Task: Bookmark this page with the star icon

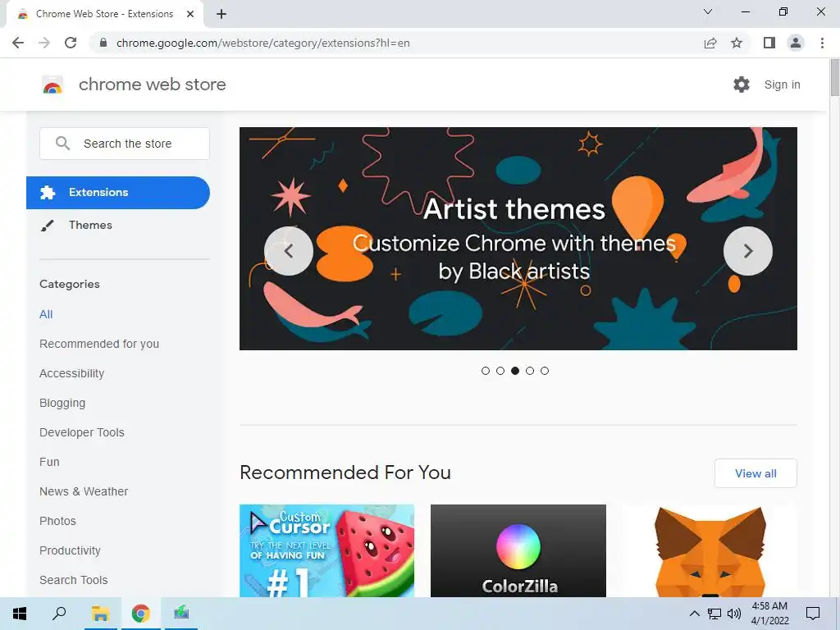Action: (x=737, y=43)
